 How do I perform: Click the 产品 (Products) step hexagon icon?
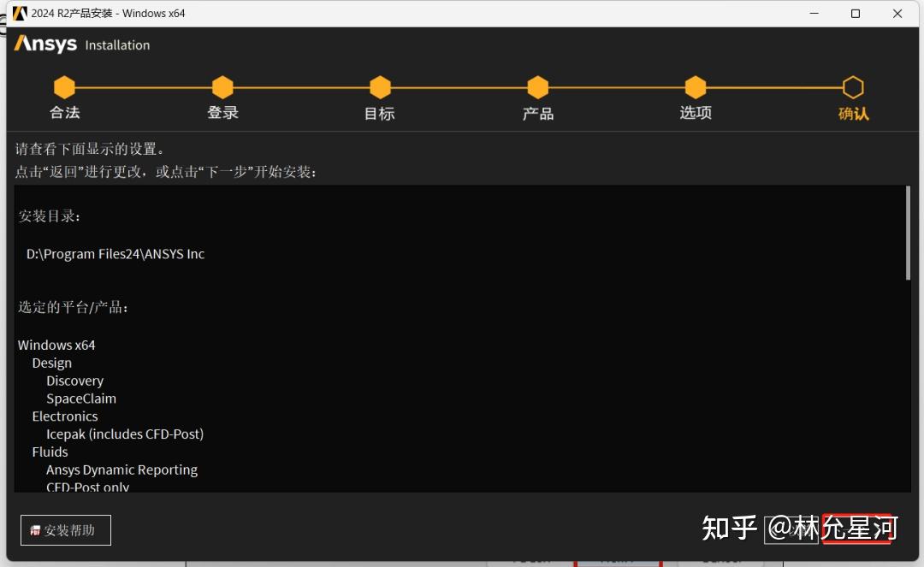[537, 86]
